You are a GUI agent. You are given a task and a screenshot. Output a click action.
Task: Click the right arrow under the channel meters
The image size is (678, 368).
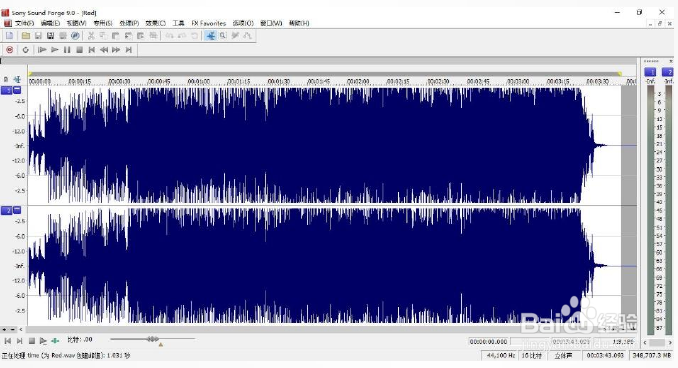click(670, 342)
